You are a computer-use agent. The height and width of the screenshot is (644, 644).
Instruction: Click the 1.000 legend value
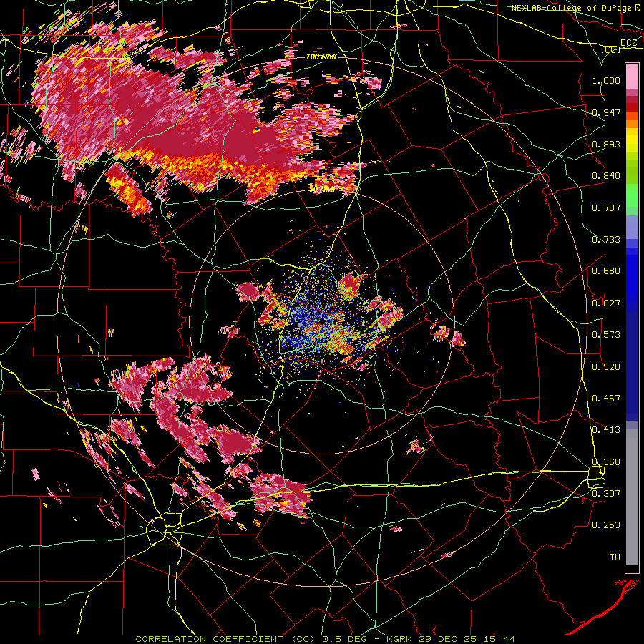[606, 80]
